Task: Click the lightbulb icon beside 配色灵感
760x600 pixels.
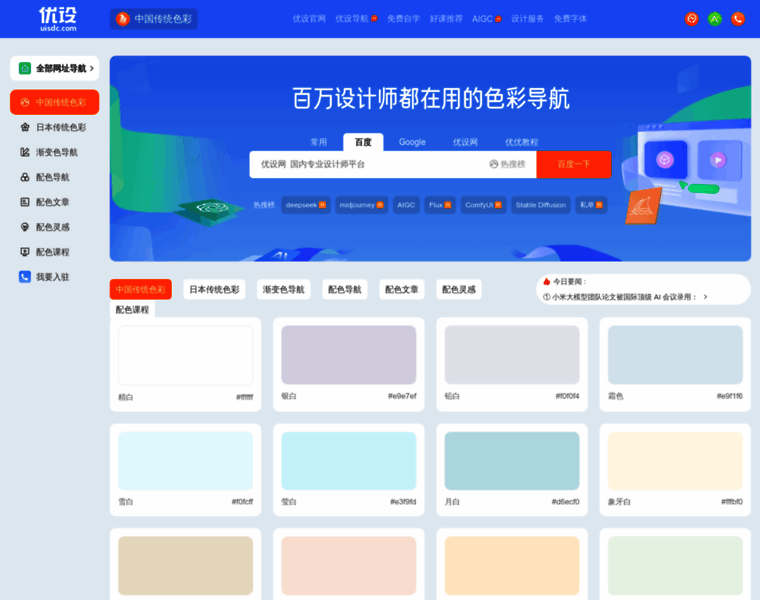Action: (x=25, y=227)
